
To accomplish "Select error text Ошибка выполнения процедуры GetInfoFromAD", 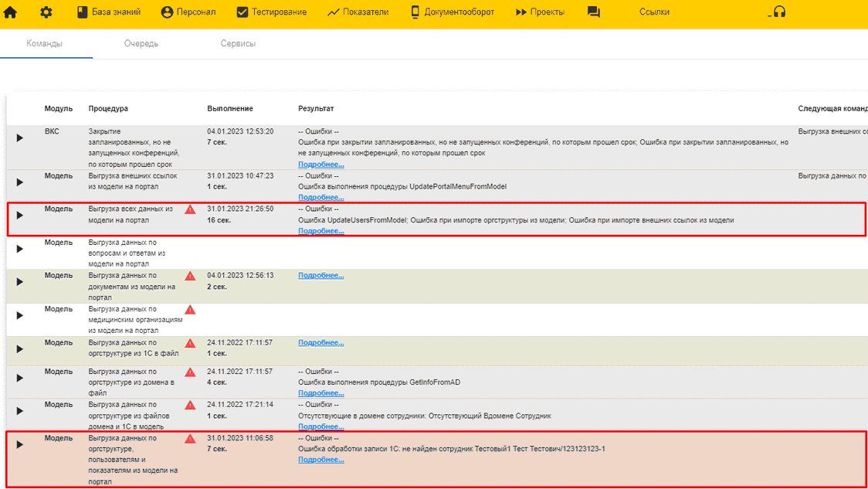I will point(379,382).
